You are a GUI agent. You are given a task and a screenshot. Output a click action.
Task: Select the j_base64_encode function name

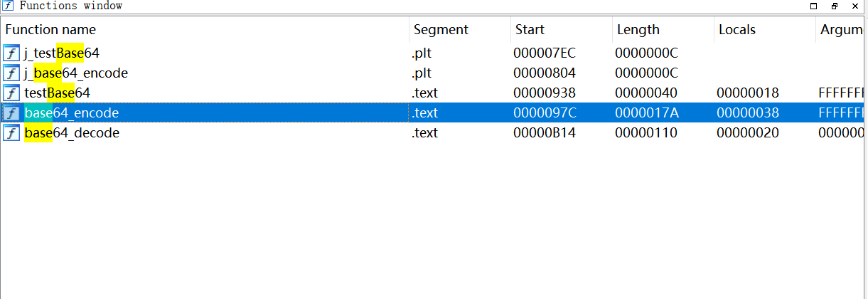point(76,73)
